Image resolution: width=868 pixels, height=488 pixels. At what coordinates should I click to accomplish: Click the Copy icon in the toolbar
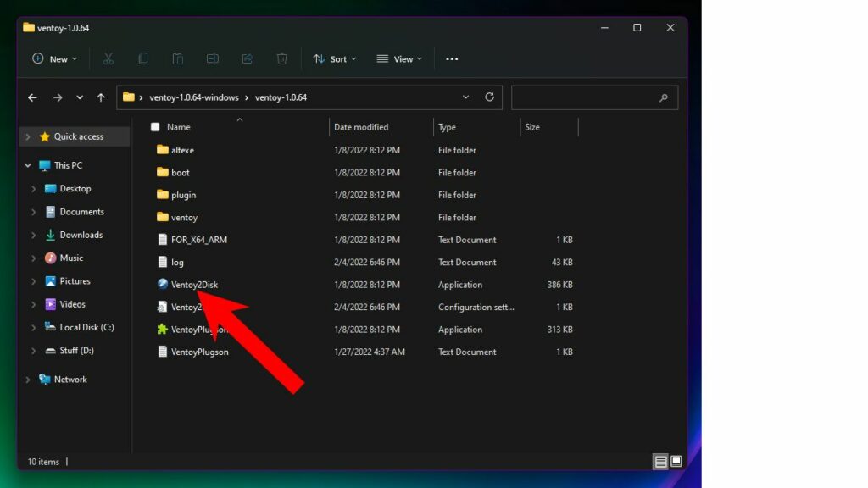point(142,58)
